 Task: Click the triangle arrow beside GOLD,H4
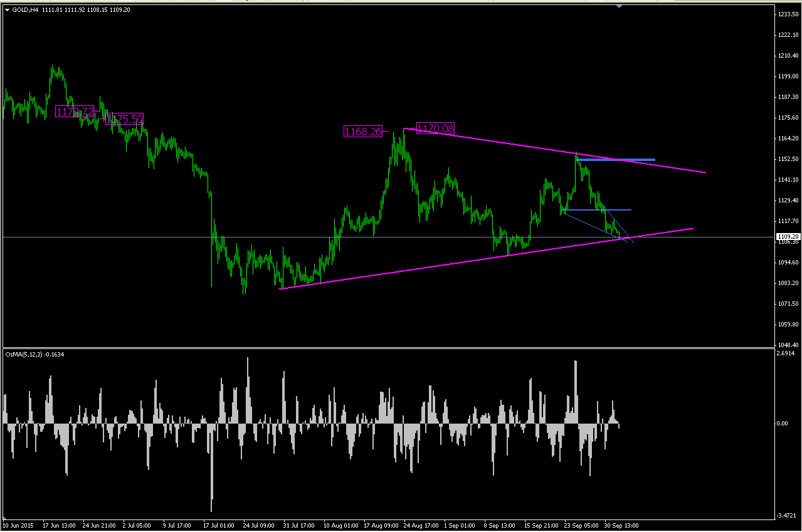pyautogui.click(x=7, y=9)
